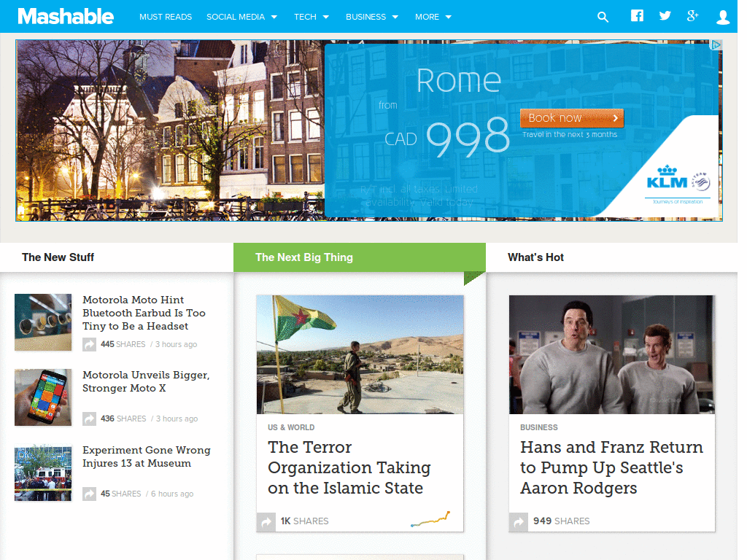Expand the More dropdown arrow

click(449, 17)
